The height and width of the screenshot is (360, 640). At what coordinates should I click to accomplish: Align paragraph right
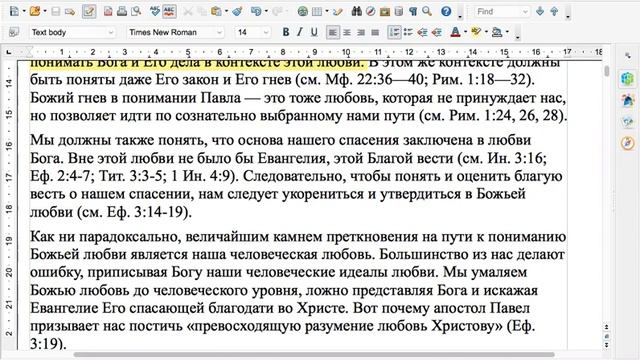click(x=361, y=32)
